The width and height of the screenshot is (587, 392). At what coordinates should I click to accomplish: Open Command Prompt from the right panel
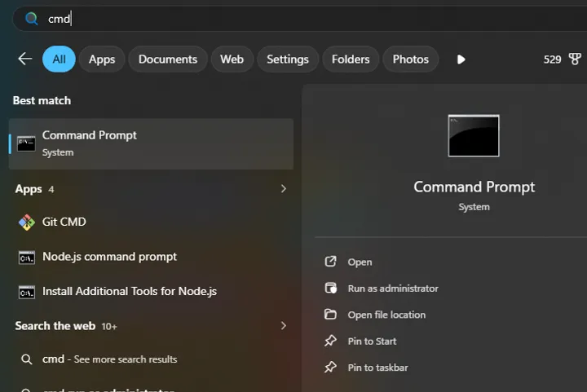click(x=360, y=262)
